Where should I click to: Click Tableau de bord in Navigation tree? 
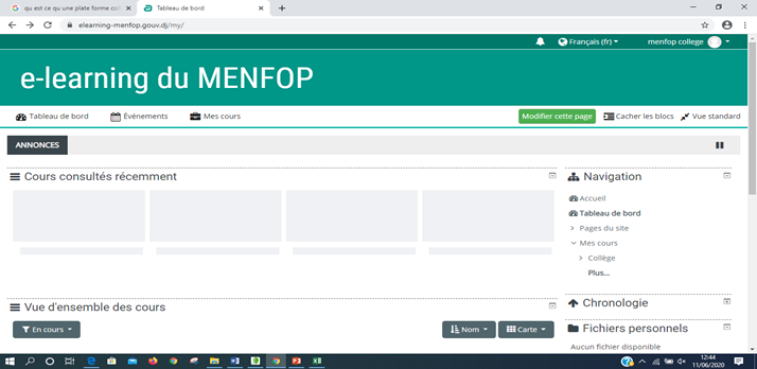coord(610,213)
